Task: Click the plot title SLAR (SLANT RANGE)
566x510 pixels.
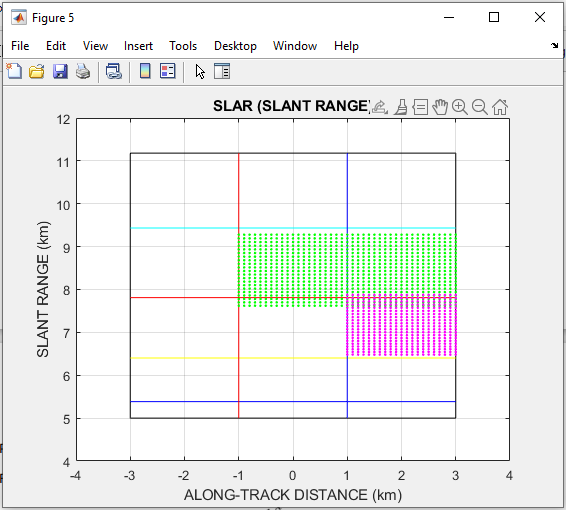Action: 292,106
